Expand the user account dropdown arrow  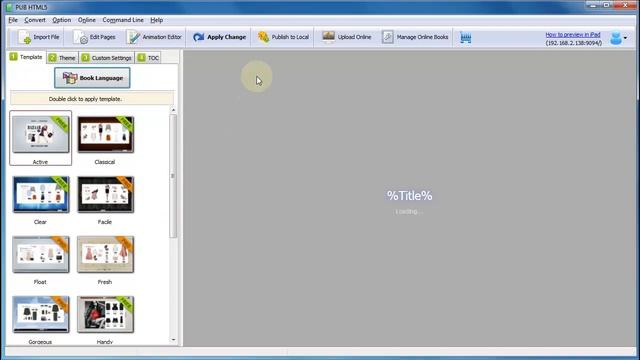pos(626,38)
